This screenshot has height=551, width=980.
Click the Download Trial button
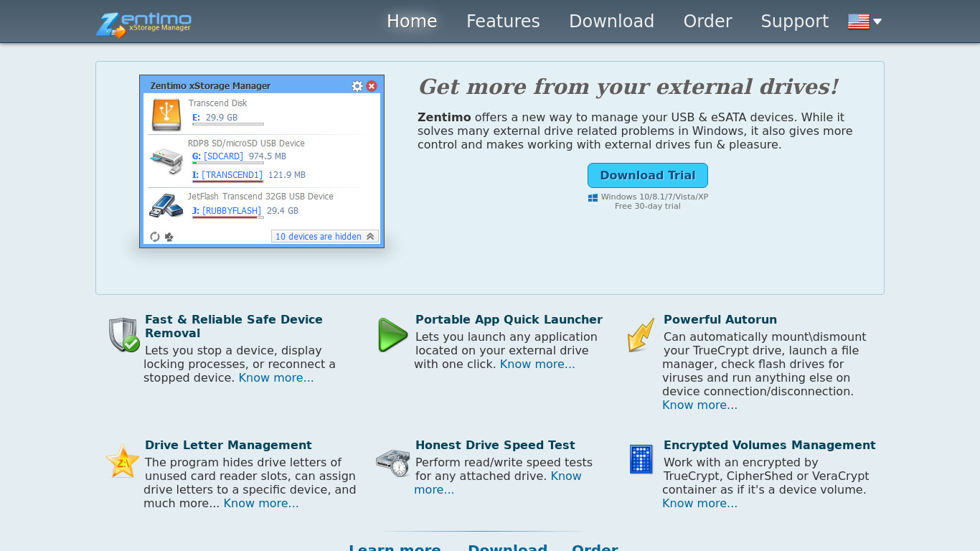(648, 175)
